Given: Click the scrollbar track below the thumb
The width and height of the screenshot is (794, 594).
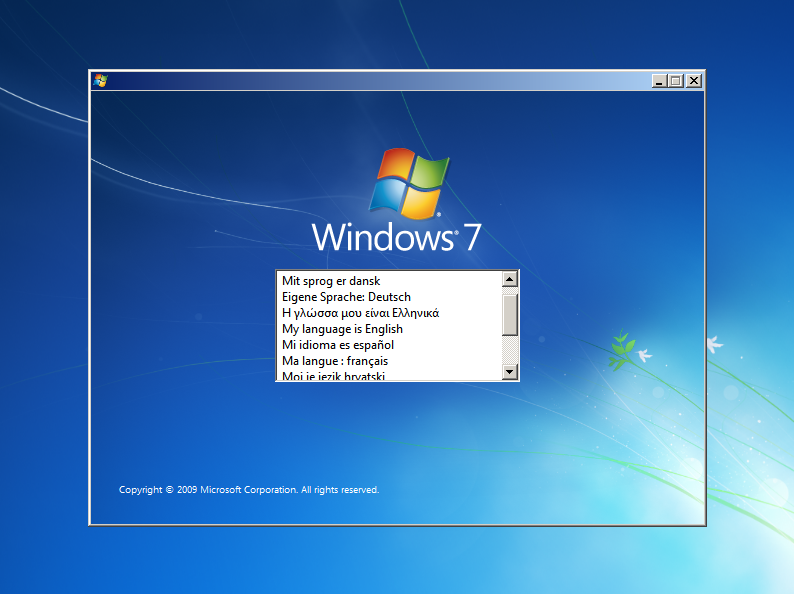Looking at the screenshot, I should click(x=509, y=350).
